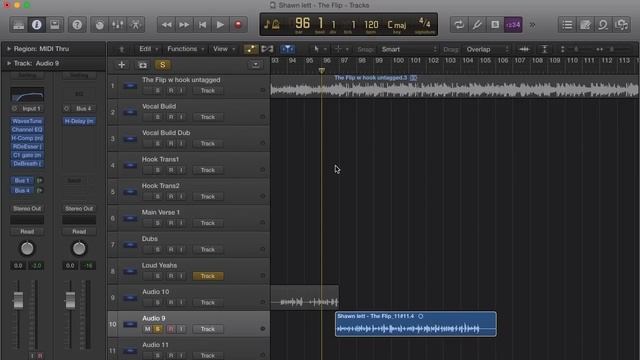Click the red Record button
Viewport: 640px width, 360px height.
pos(238,25)
